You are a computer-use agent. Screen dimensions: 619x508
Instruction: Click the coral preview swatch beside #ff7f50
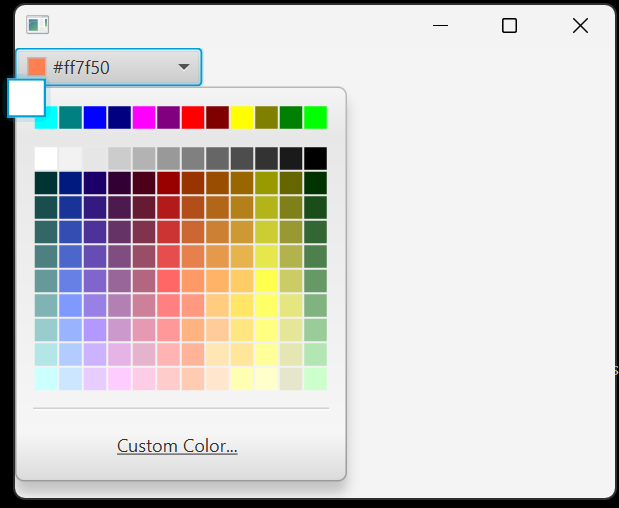tap(37, 67)
